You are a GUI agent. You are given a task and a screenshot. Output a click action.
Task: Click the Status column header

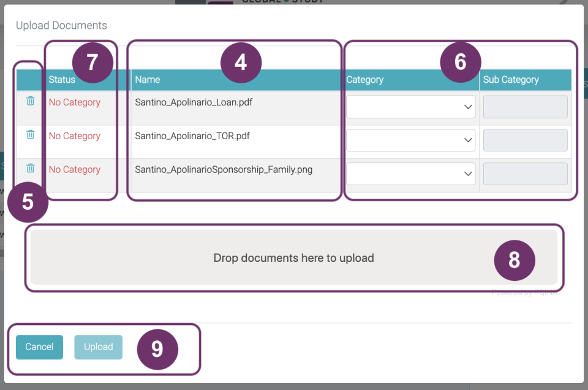tap(62, 80)
